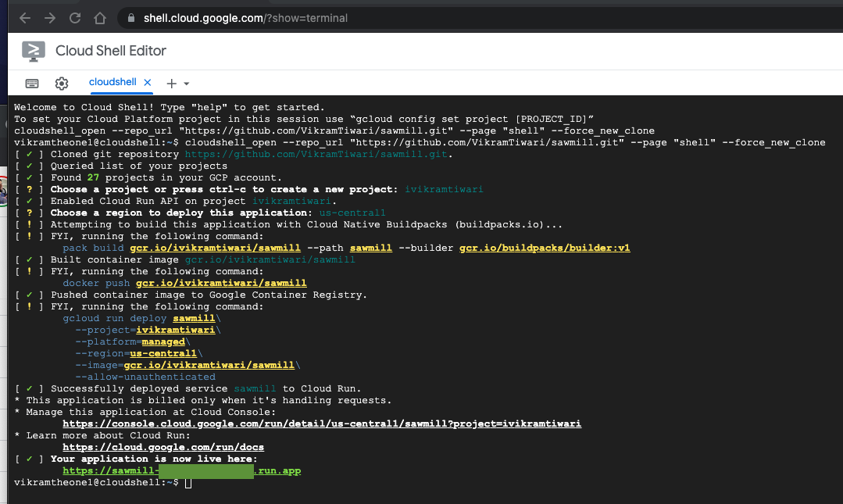Screen dimensions: 843x504
Task: Add a new terminal tab with plus
Action: 172,84
